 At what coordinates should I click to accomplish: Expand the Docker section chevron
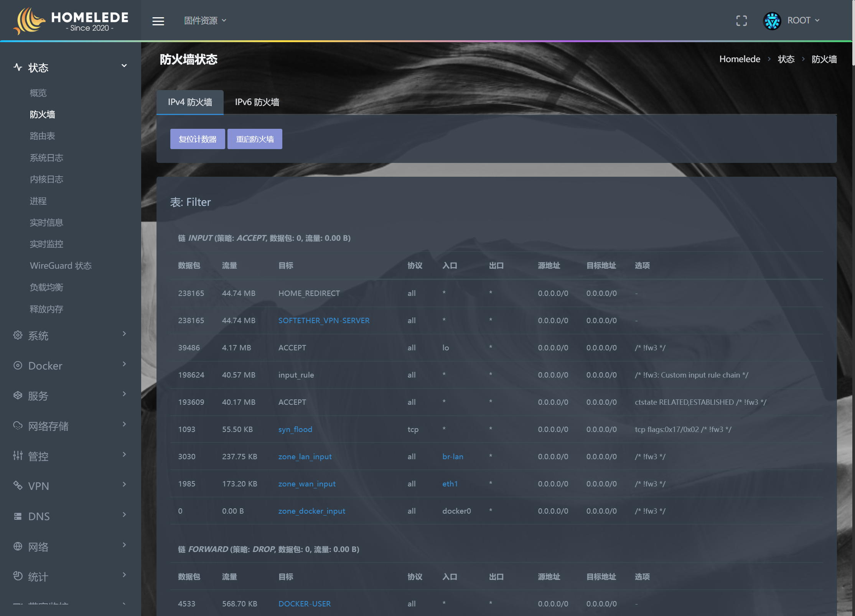[124, 363]
